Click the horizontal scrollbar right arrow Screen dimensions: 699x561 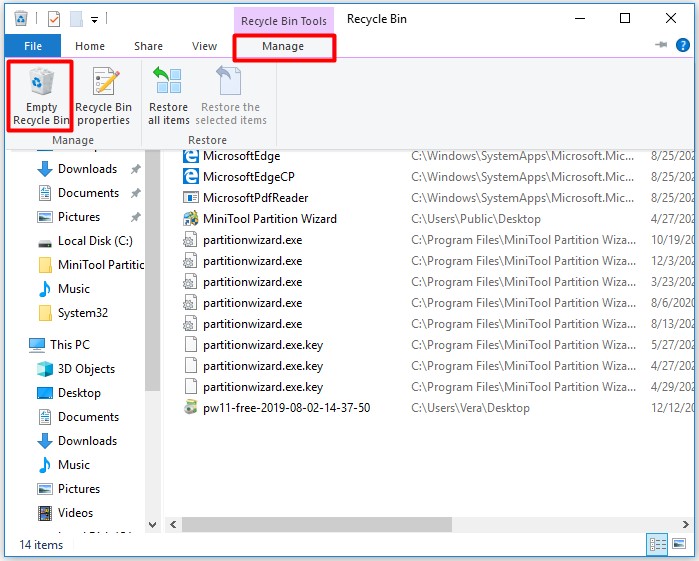tap(685, 524)
